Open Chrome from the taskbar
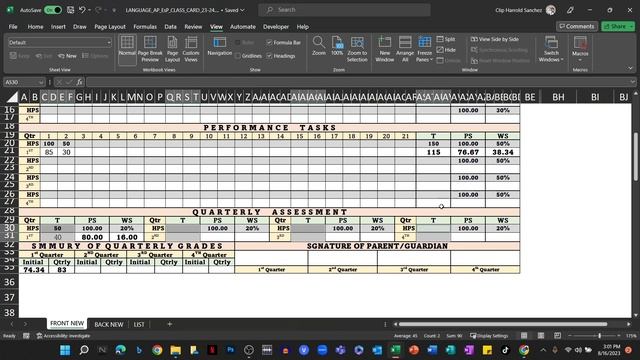Viewport: 640px width, 360px height. [x=157, y=350]
